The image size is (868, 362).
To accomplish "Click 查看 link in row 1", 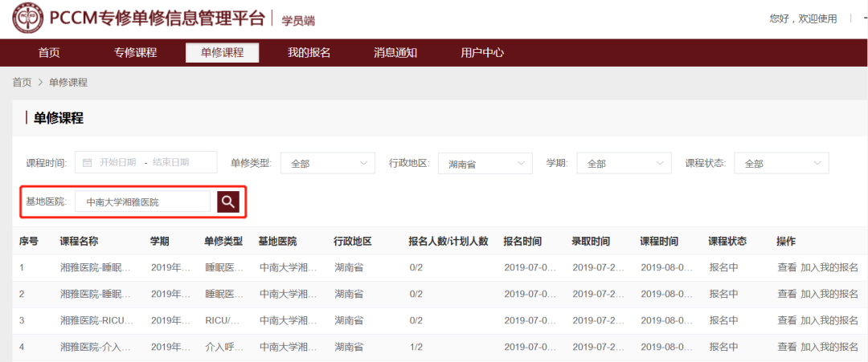I will pyautogui.click(x=787, y=267).
